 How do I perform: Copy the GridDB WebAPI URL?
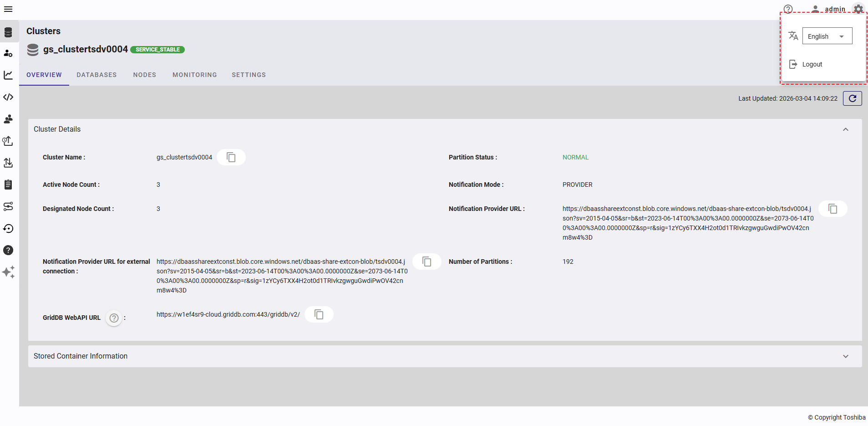(319, 314)
